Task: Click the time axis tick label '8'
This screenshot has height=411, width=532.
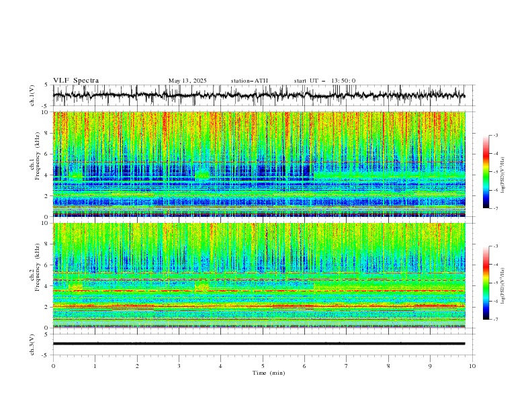Action: [x=388, y=366]
